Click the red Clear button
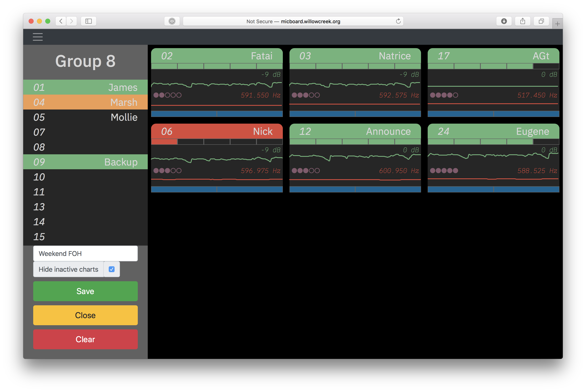 click(x=85, y=339)
